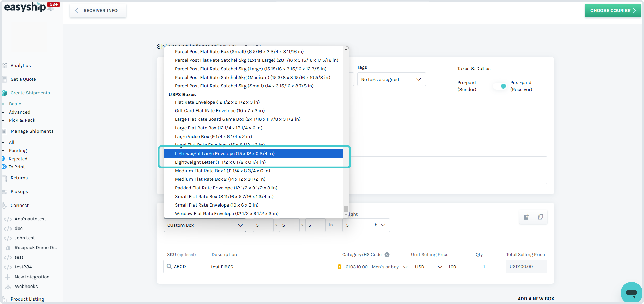Viewport: 644px width, 304px height.
Task: Click the easyship logo
Action: [25, 7]
